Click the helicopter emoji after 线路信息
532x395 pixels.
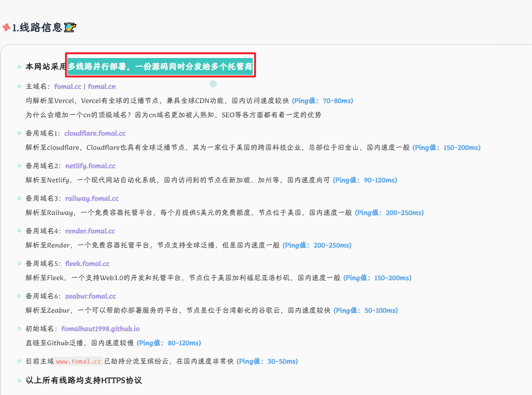click(70, 27)
